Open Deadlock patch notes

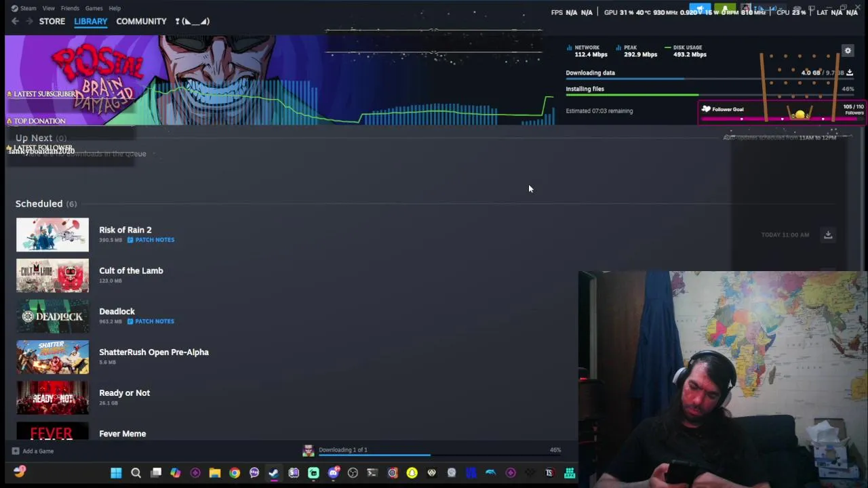pyautogui.click(x=151, y=321)
